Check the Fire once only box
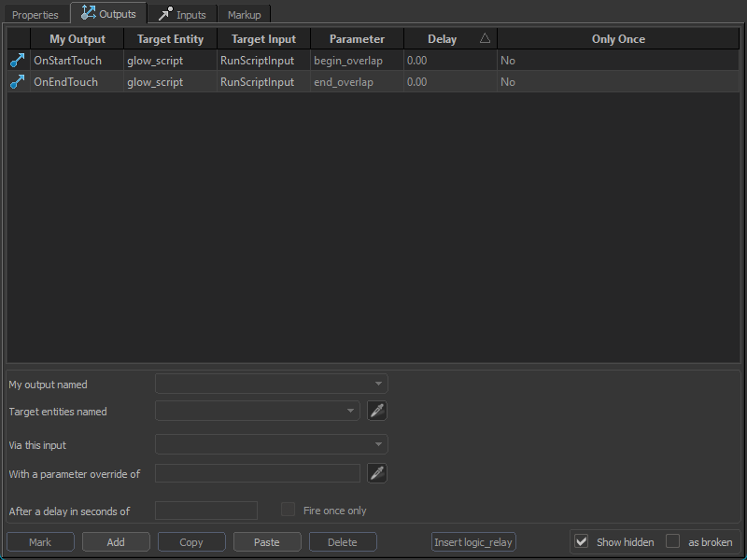Image resolution: width=747 pixels, height=560 pixels. click(x=289, y=511)
